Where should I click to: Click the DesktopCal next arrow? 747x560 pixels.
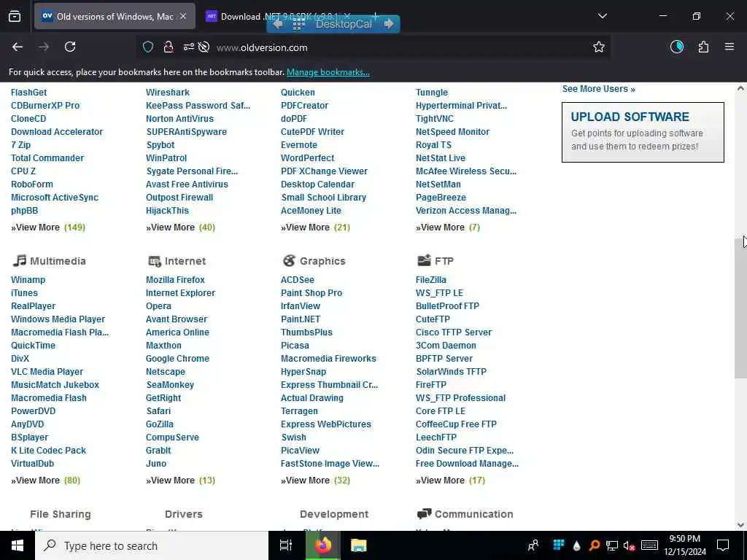click(x=390, y=23)
